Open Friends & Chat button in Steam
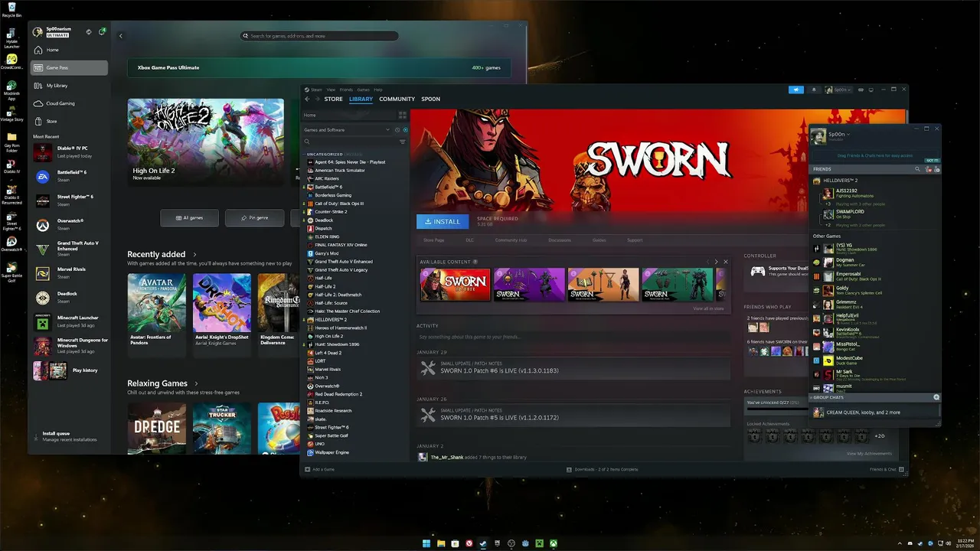Viewport: 980px width, 551px height. 887,469
